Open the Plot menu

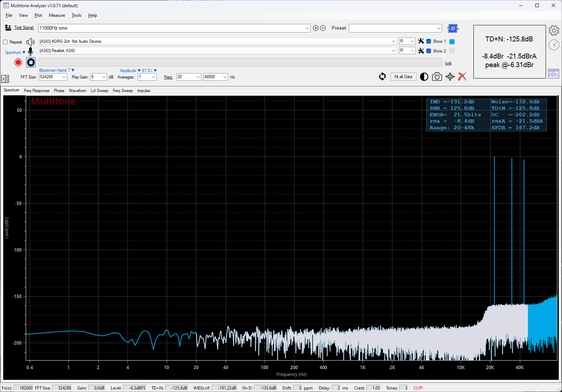tap(38, 15)
